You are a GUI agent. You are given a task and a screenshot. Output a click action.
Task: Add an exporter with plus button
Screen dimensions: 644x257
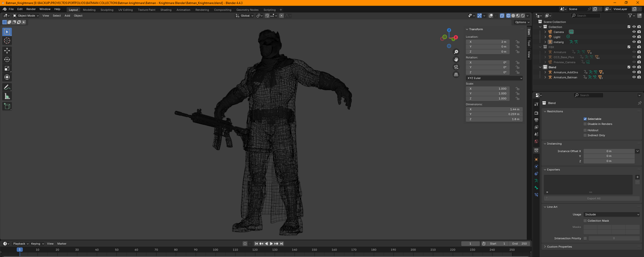pos(637,177)
